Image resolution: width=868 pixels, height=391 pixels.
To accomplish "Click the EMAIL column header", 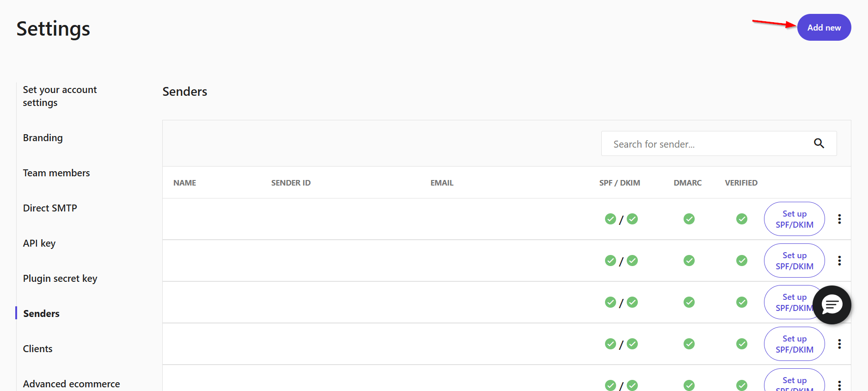I will [442, 183].
